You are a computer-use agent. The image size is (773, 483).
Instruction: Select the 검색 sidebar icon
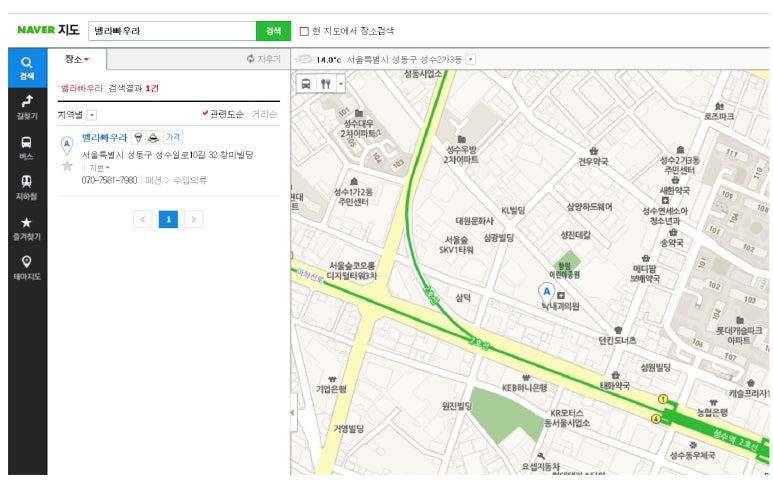[x=27, y=68]
